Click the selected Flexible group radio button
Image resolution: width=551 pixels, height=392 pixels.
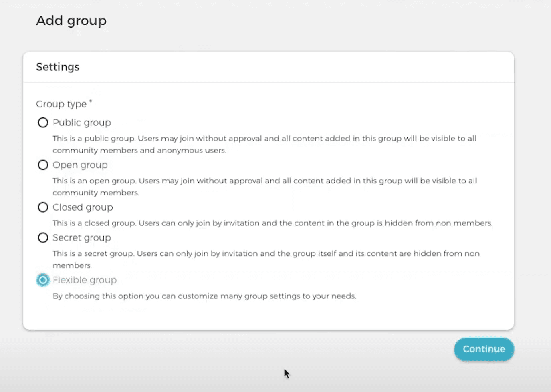pos(43,280)
